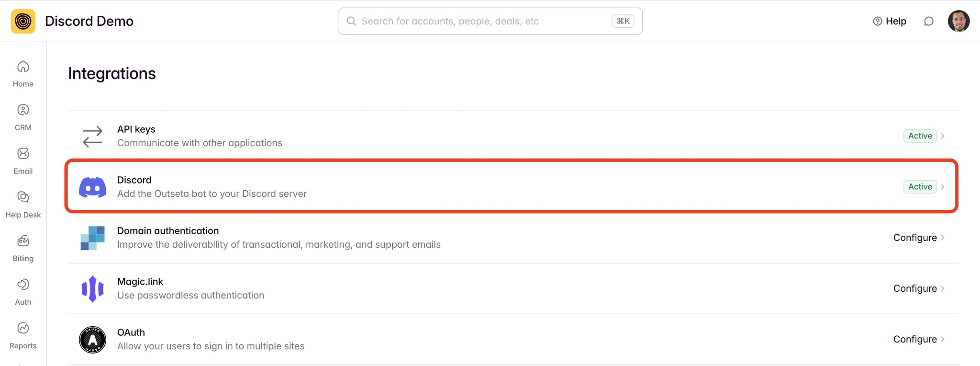980x366 pixels.
Task: Click the Discord Demo title
Action: click(x=89, y=21)
